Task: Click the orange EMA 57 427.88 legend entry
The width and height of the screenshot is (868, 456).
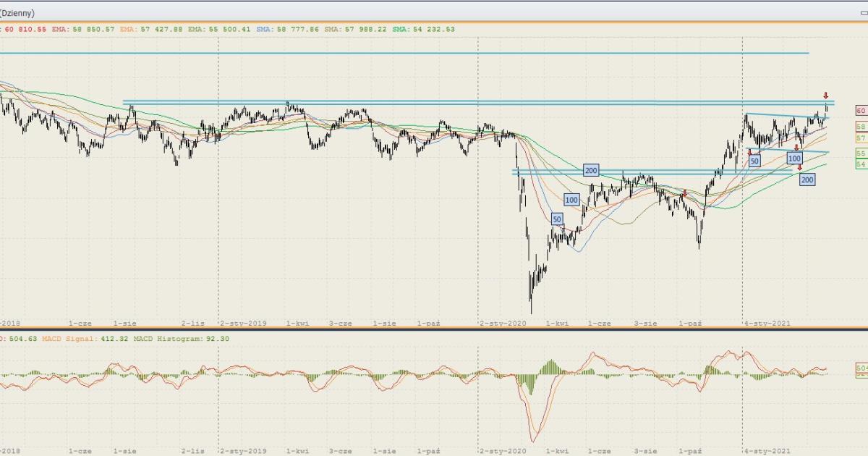Action: [x=152, y=29]
